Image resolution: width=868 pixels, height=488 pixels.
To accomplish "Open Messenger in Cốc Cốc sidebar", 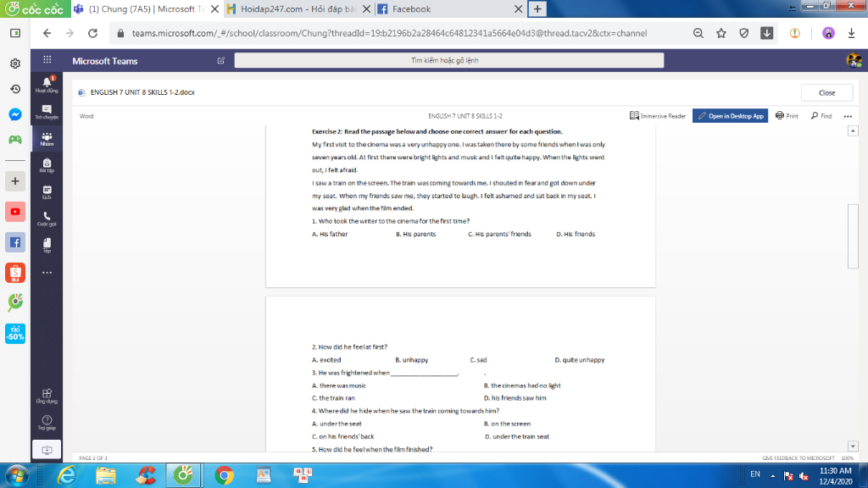I will pyautogui.click(x=15, y=114).
